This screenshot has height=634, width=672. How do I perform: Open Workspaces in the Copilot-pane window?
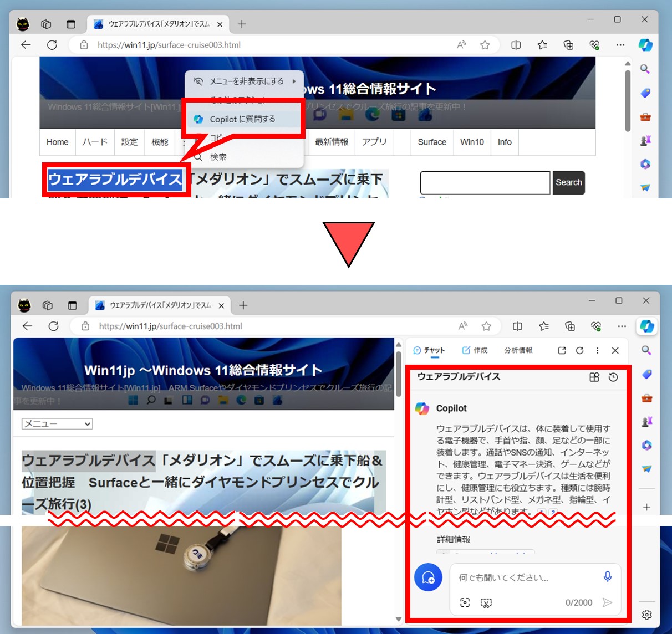point(48,305)
